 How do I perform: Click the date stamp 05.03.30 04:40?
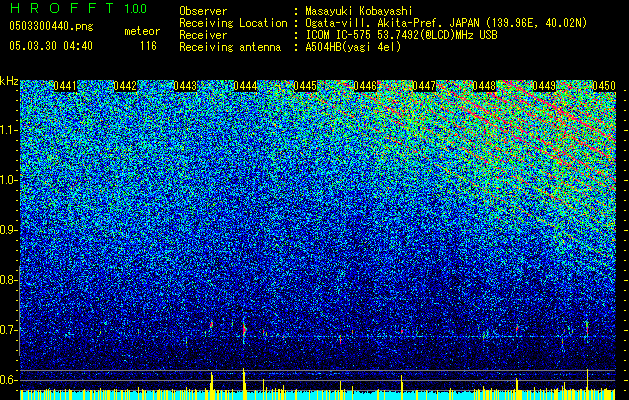(x=51, y=46)
